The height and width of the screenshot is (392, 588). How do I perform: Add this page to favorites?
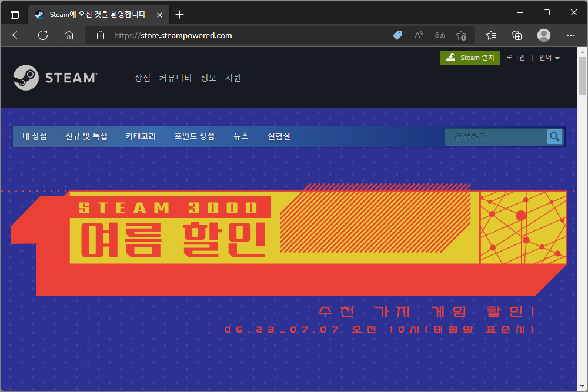pos(461,35)
